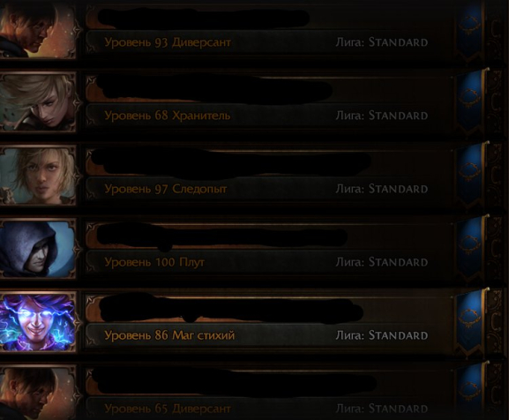Viewport: 509px width, 420px height.
Task: Select the Уровень 93 Диверсант entry
Action: click(x=168, y=42)
